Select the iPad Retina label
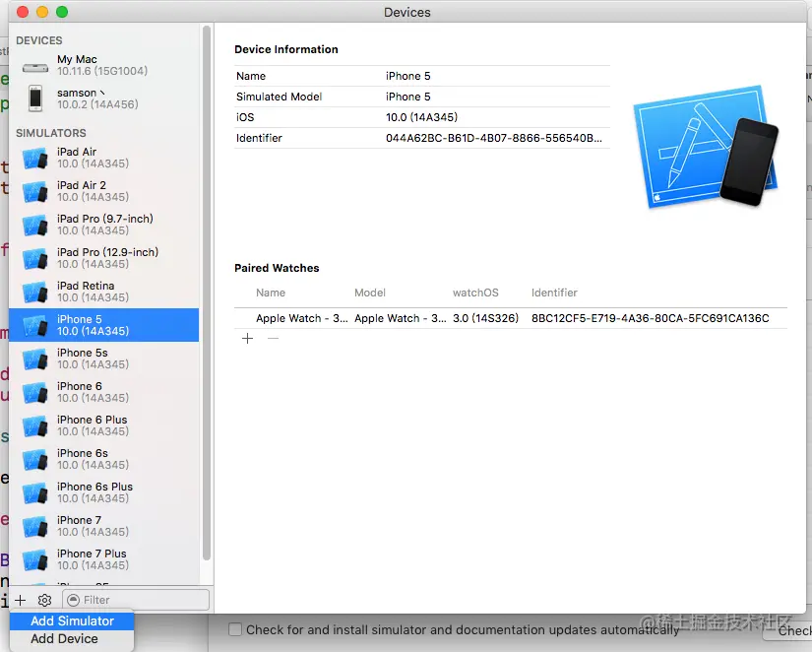This screenshot has height=652, width=812. point(86,286)
